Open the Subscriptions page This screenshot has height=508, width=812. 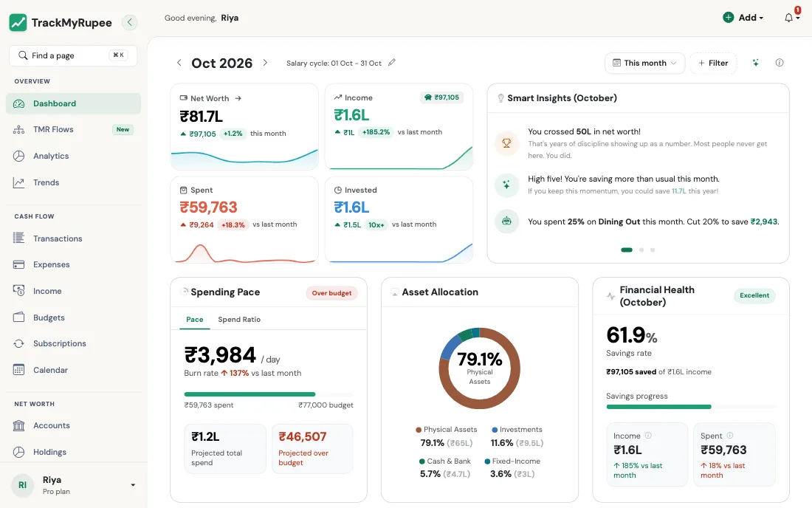point(73,343)
